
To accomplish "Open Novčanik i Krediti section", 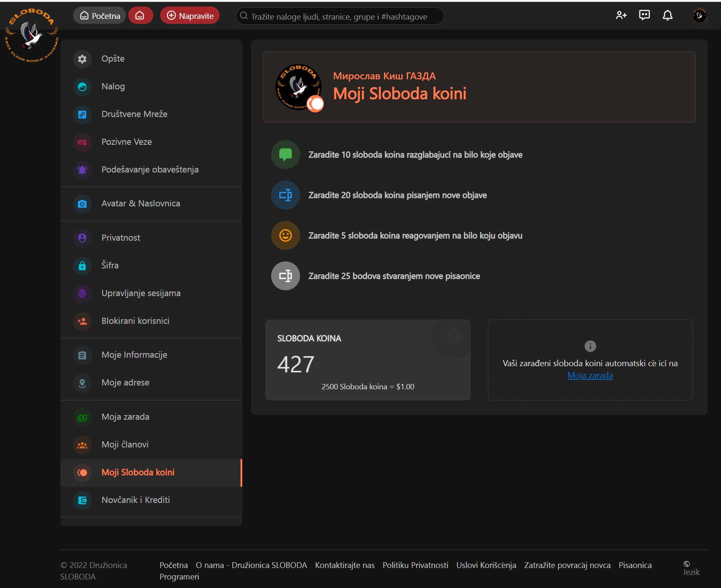I will [x=151, y=500].
